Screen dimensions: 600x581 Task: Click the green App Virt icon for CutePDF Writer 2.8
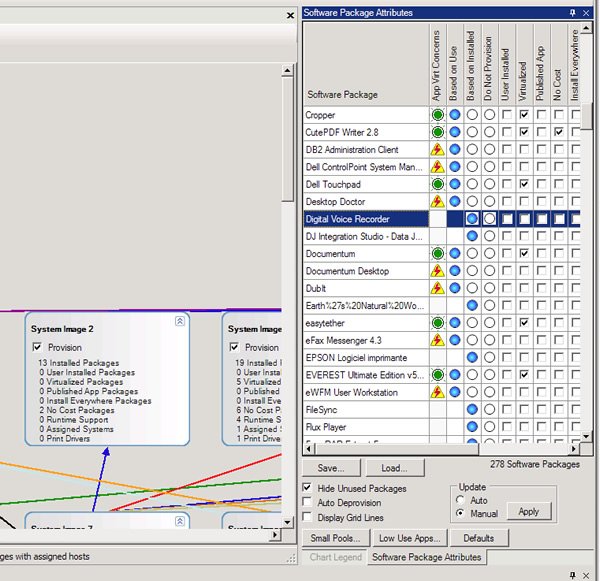click(x=437, y=132)
